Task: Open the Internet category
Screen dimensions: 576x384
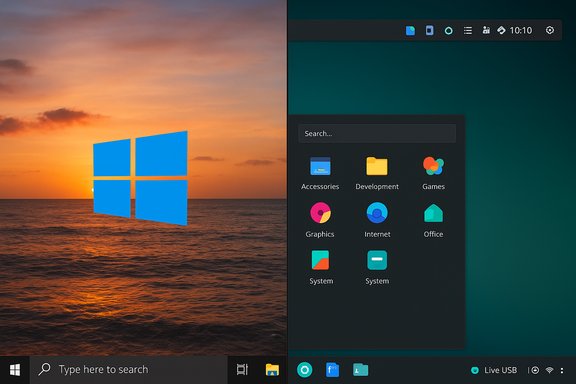Action: (x=377, y=220)
